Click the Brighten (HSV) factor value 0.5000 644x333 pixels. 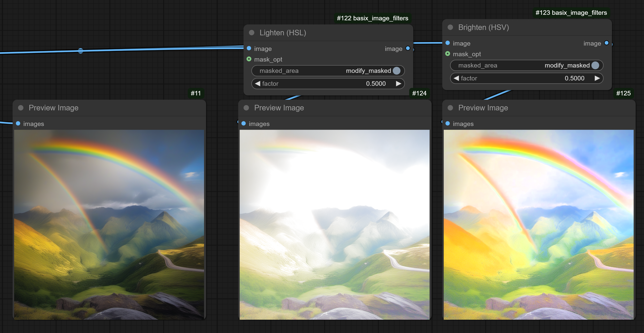pyautogui.click(x=574, y=78)
